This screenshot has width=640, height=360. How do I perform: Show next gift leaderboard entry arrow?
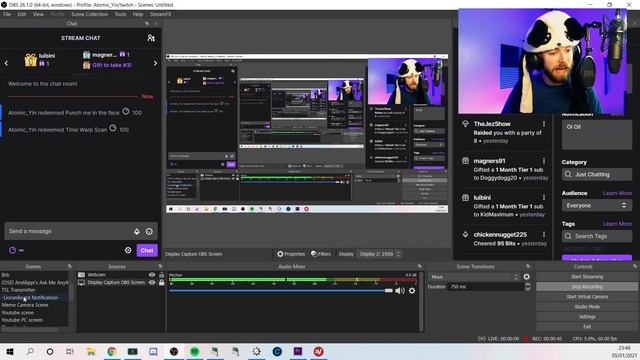click(156, 63)
